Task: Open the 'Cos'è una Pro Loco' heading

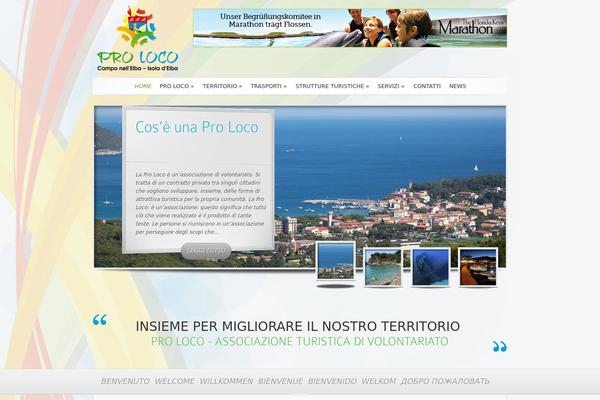Action: [x=197, y=127]
